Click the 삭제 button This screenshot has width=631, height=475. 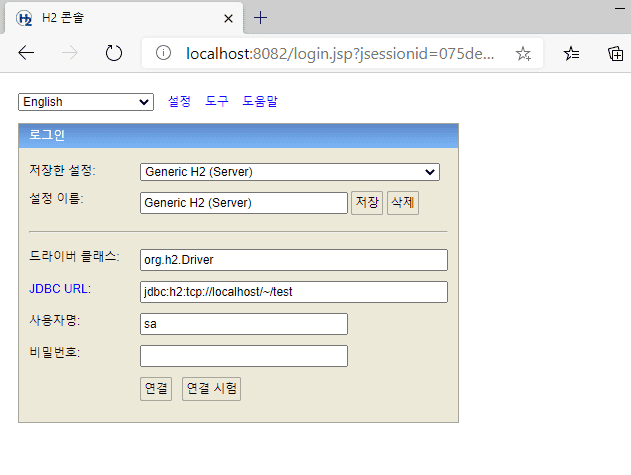(x=403, y=202)
